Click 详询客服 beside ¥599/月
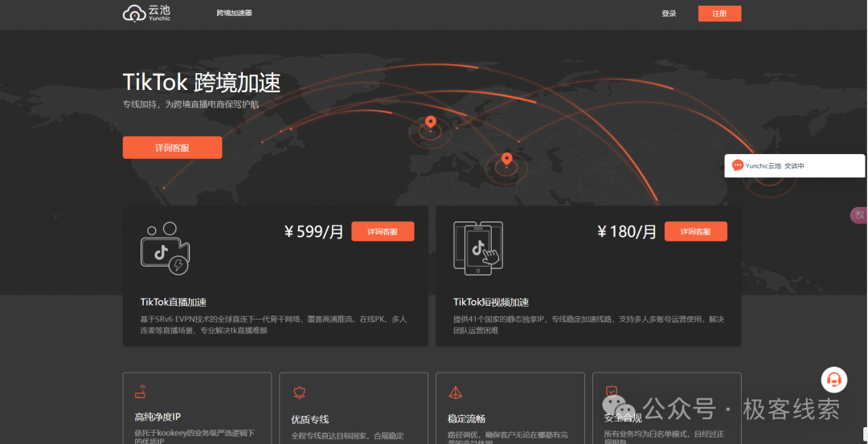This screenshot has width=868, height=444. pyautogui.click(x=383, y=232)
